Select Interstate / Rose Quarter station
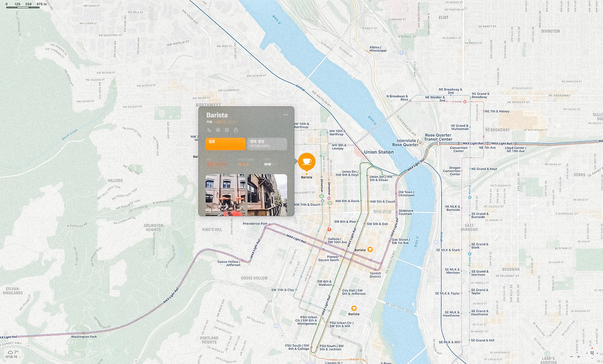The width and height of the screenshot is (603, 364). [405, 143]
